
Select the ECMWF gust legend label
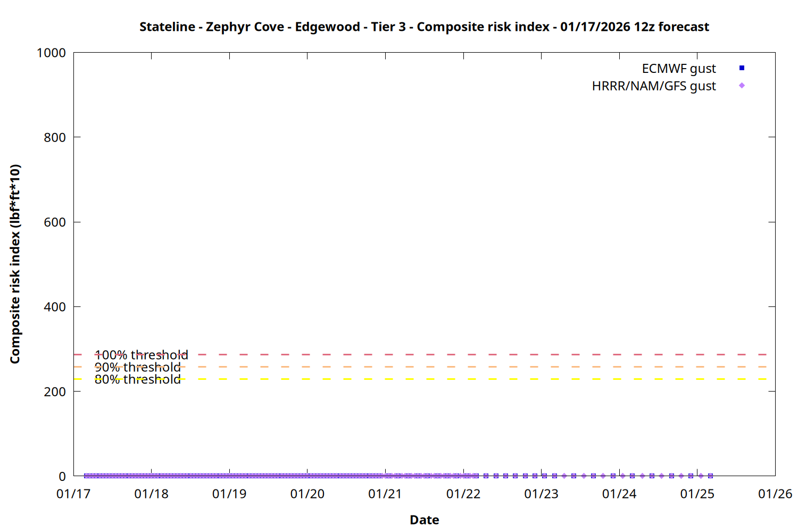(678, 69)
